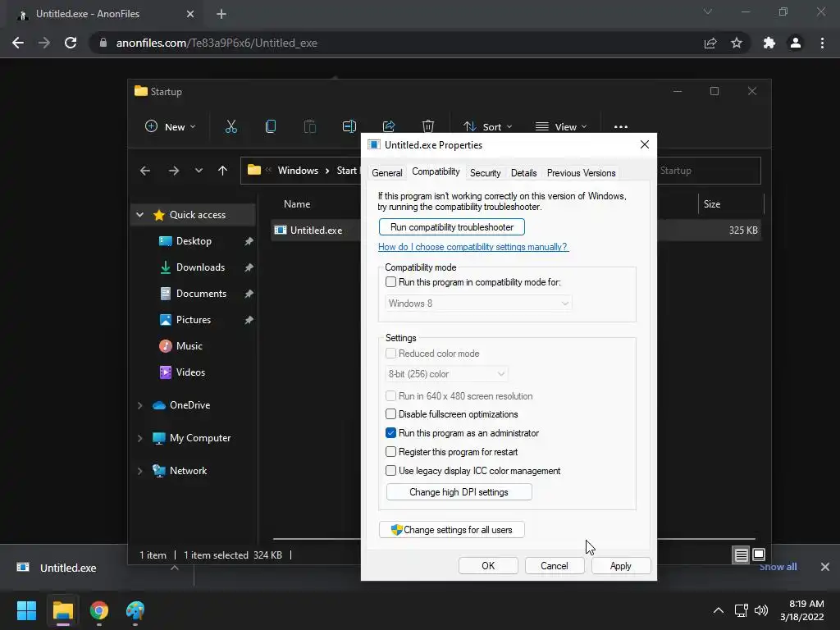
Task: Check Register this program for restart
Action: tap(391, 452)
